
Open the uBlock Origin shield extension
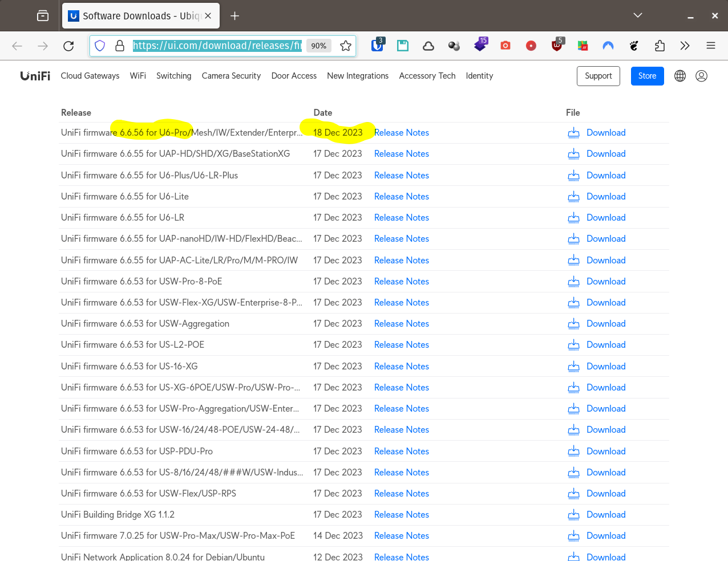pyautogui.click(x=557, y=46)
